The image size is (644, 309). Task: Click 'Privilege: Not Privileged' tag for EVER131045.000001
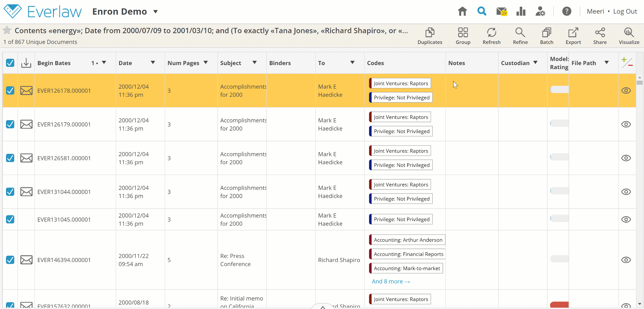click(401, 219)
